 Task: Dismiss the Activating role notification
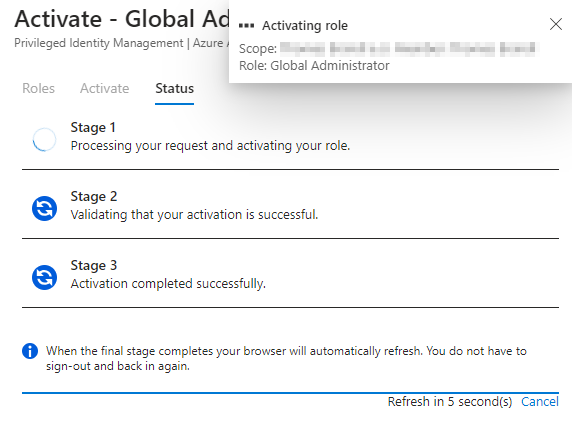click(x=556, y=24)
